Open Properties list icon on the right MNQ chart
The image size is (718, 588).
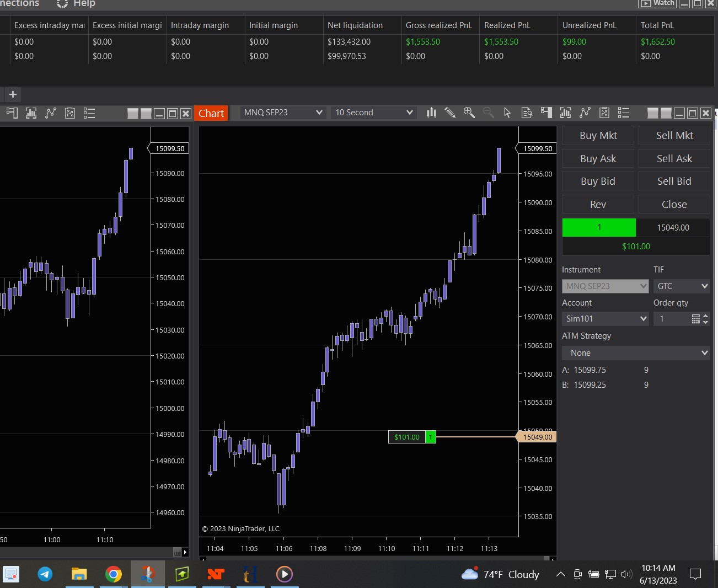[x=624, y=113]
